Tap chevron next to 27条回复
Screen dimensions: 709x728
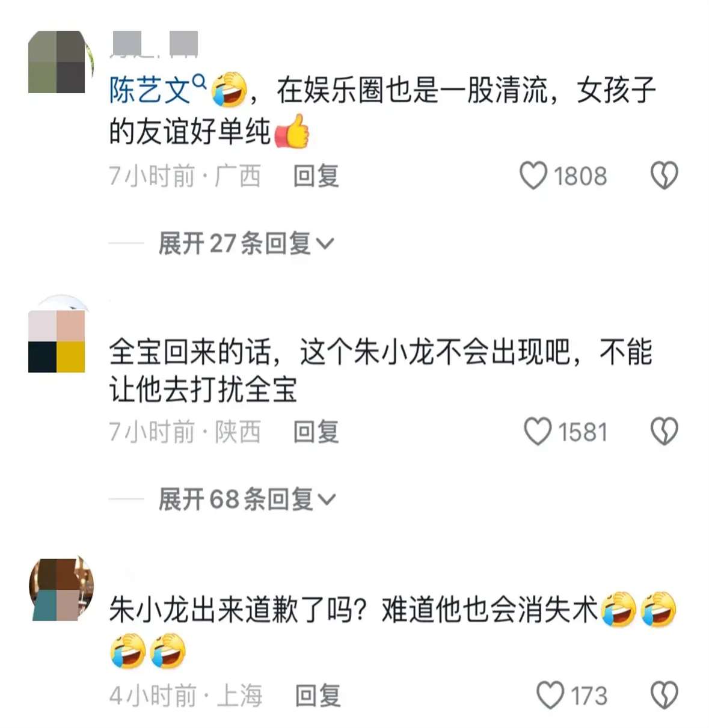(x=325, y=244)
